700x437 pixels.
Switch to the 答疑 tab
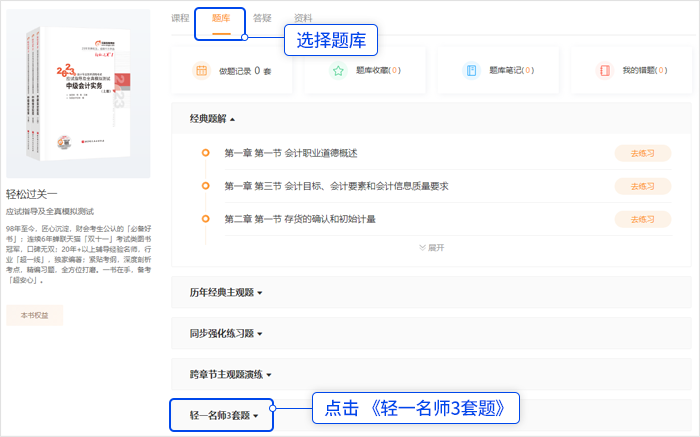(x=261, y=18)
